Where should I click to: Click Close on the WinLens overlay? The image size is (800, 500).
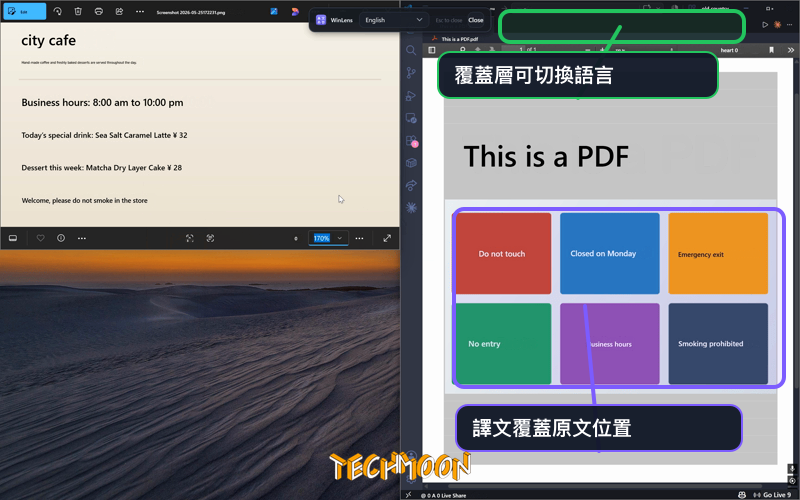[476, 20]
